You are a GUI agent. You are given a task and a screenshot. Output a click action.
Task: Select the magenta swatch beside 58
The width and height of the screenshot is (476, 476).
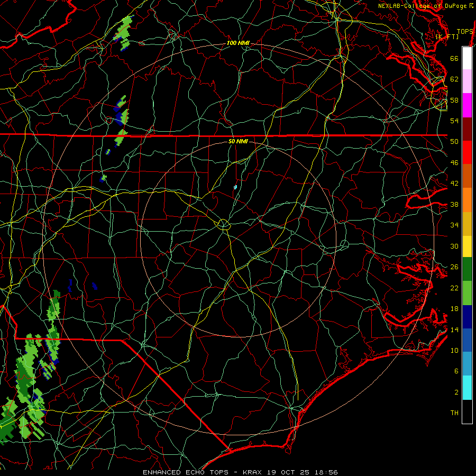point(467,105)
